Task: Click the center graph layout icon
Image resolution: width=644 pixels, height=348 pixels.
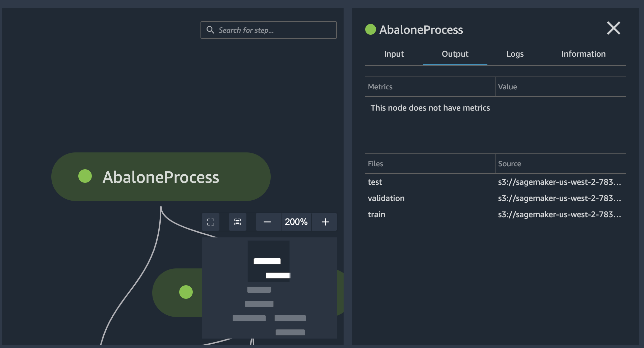Action: tap(238, 222)
